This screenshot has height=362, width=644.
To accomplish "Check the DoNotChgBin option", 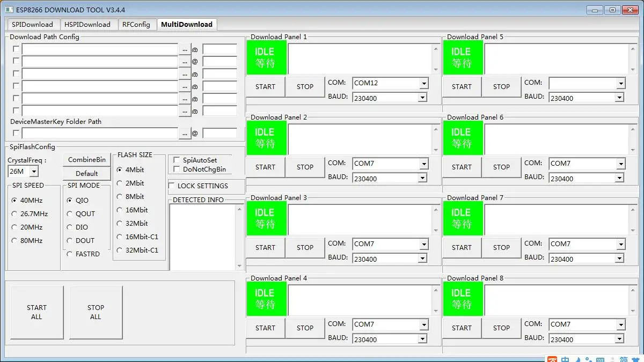I will tap(177, 169).
